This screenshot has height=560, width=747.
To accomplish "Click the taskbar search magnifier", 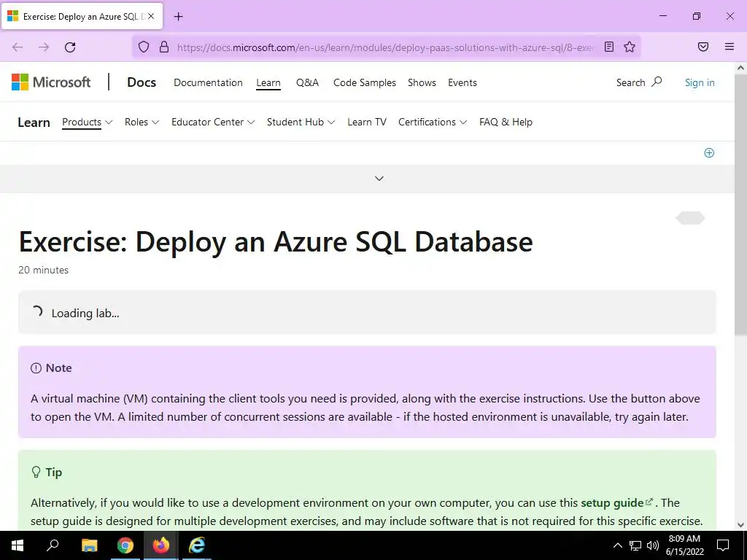I will point(53,545).
